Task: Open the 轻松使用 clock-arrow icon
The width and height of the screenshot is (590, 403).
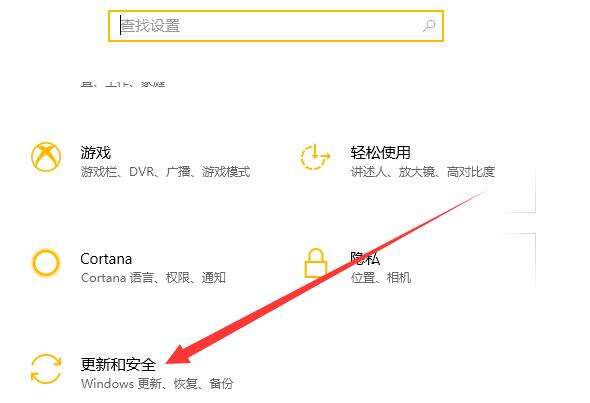Action: 315,157
